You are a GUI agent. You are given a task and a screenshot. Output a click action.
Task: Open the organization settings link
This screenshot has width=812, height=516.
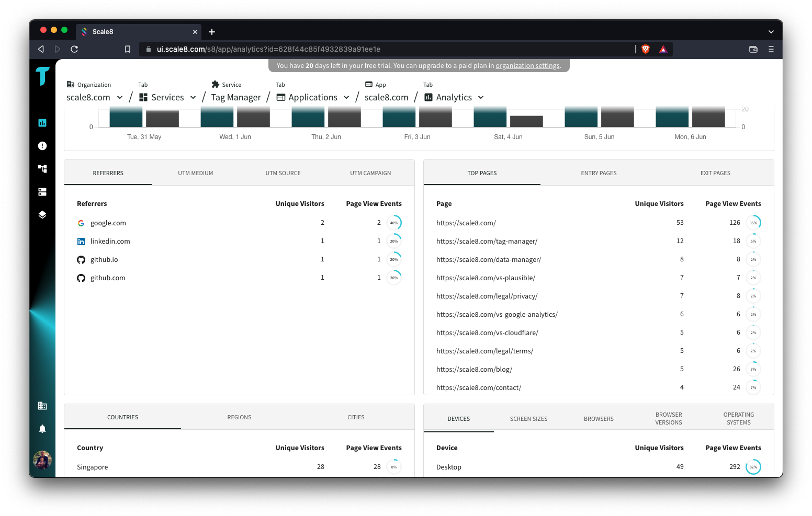[x=527, y=66]
